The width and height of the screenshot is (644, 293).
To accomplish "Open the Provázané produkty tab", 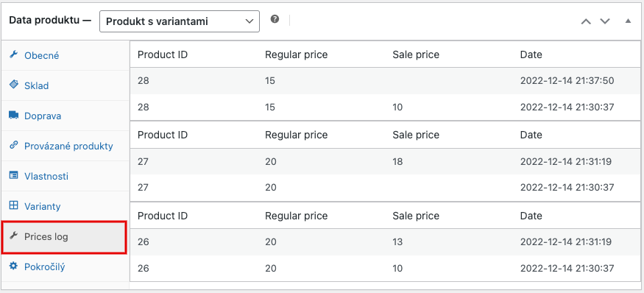I will pyautogui.click(x=66, y=146).
